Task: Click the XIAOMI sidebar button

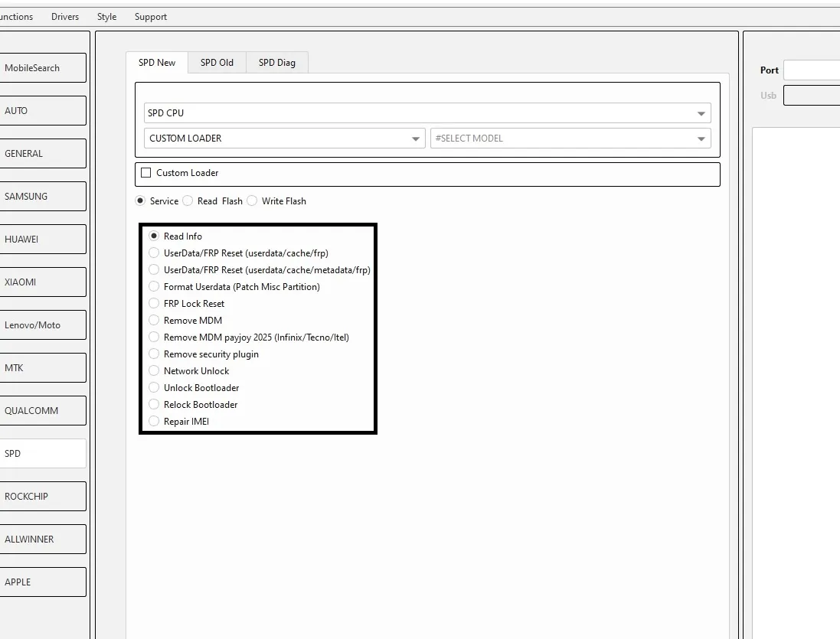Action: click(42, 282)
